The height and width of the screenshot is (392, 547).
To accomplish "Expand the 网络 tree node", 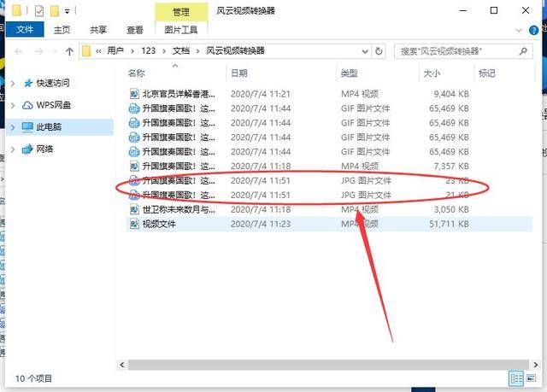I will [x=13, y=149].
